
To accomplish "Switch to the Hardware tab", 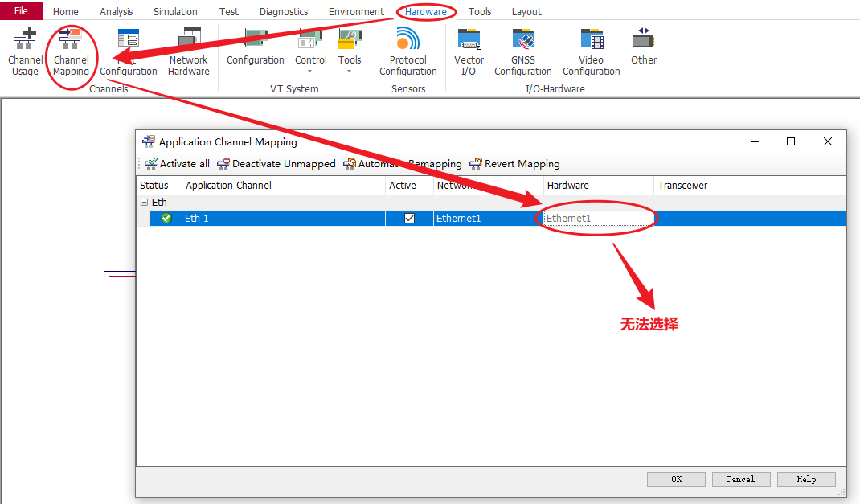I will [x=426, y=11].
